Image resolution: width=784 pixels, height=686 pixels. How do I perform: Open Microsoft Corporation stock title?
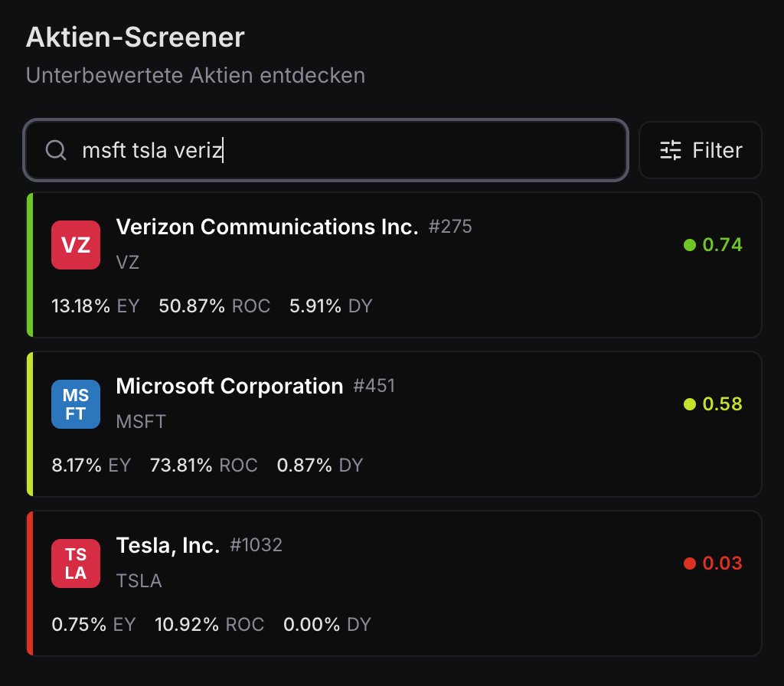[x=230, y=386]
